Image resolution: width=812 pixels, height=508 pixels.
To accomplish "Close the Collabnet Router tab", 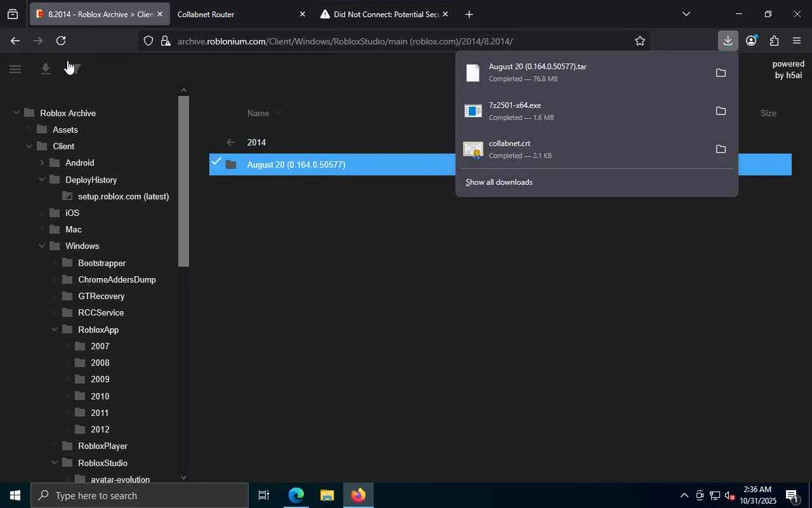I will point(302,14).
